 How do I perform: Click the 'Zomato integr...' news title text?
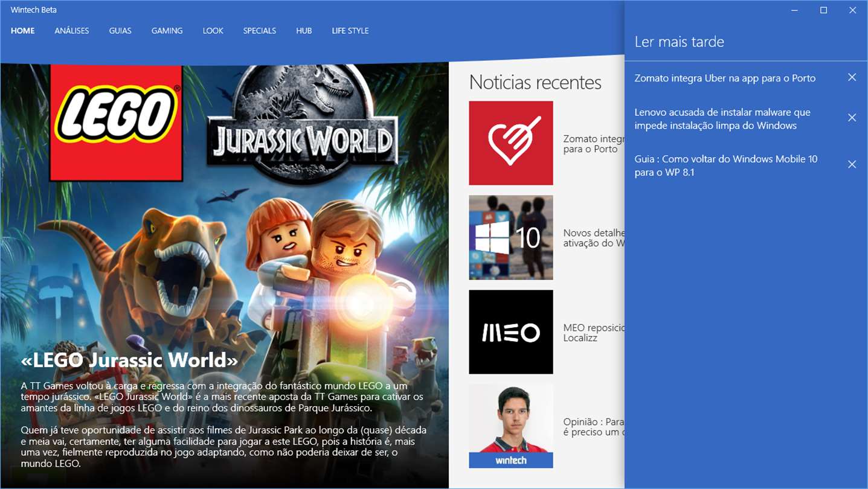(593, 144)
